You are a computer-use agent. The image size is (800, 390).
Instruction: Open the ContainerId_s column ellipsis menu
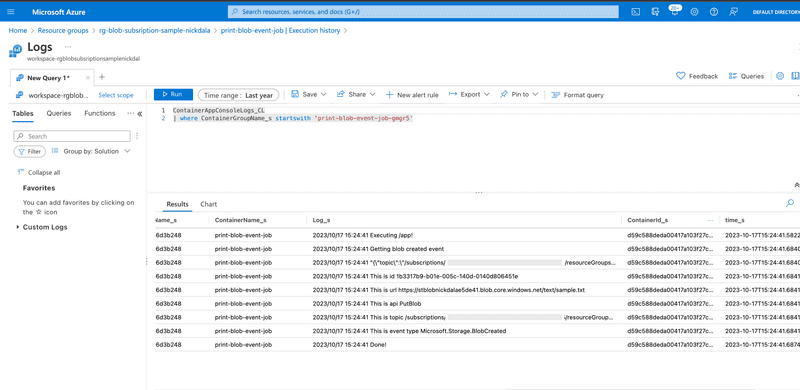click(x=710, y=220)
